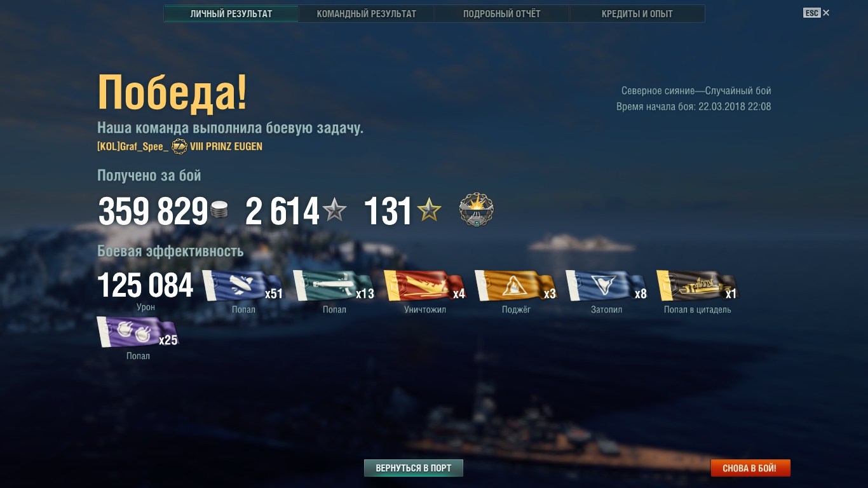
Task: Select the Личный результат tab
Action: (x=231, y=14)
